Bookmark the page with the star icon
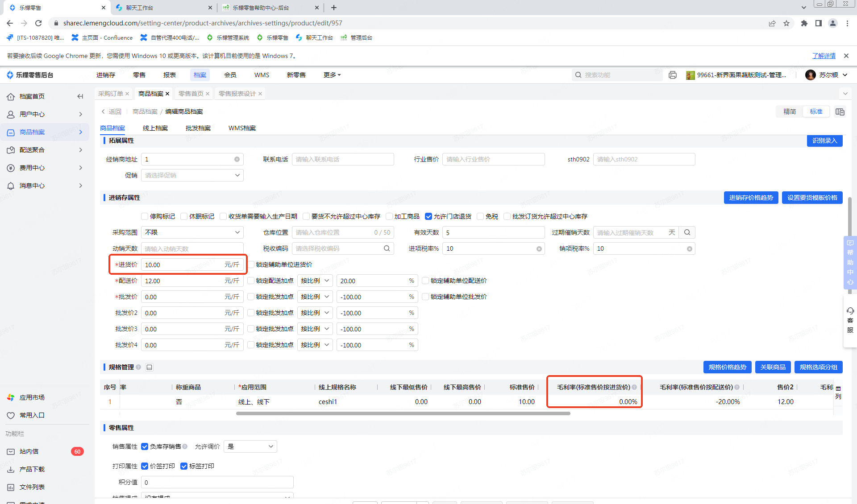857x504 pixels. coord(786,23)
